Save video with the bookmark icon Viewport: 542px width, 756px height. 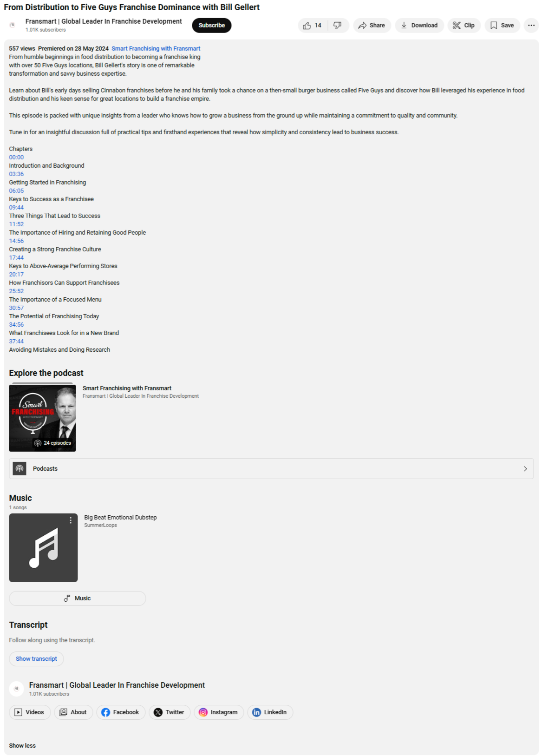coord(503,26)
